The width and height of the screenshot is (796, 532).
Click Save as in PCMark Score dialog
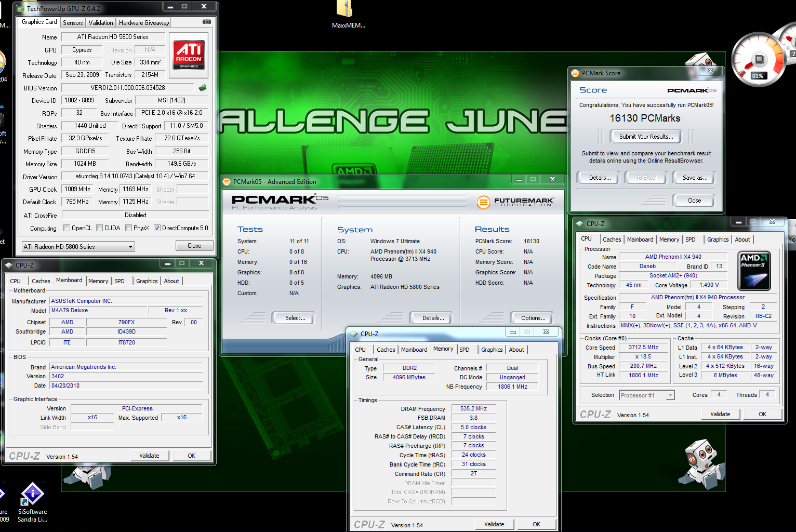pos(695,178)
